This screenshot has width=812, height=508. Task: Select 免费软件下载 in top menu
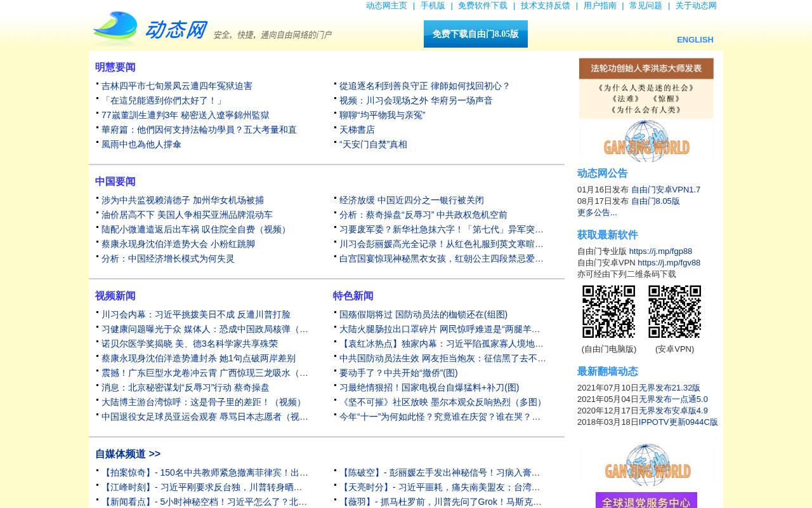[483, 6]
